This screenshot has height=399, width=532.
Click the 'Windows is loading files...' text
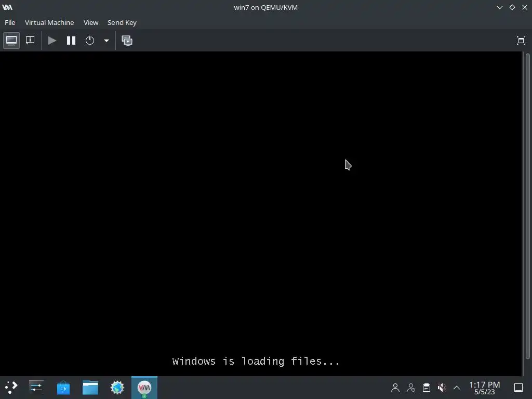point(256,361)
